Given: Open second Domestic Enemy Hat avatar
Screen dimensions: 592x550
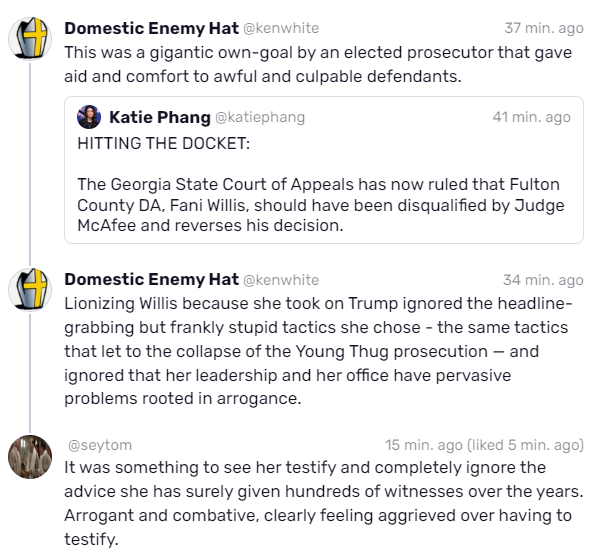Looking at the screenshot, I should [30, 290].
